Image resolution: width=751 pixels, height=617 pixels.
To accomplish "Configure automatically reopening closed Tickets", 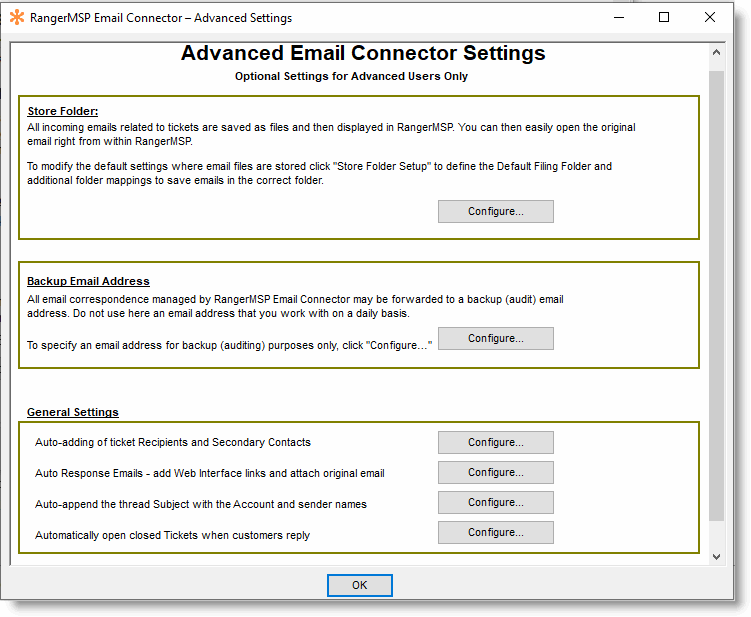I will pos(495,532).
